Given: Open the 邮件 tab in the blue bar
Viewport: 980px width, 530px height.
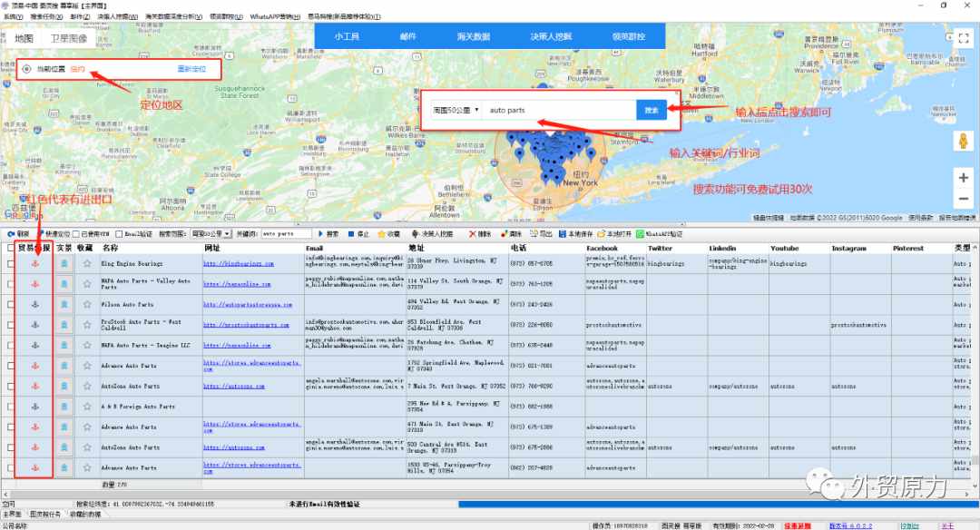Looking at the screenshot, I should coord(407,36).
